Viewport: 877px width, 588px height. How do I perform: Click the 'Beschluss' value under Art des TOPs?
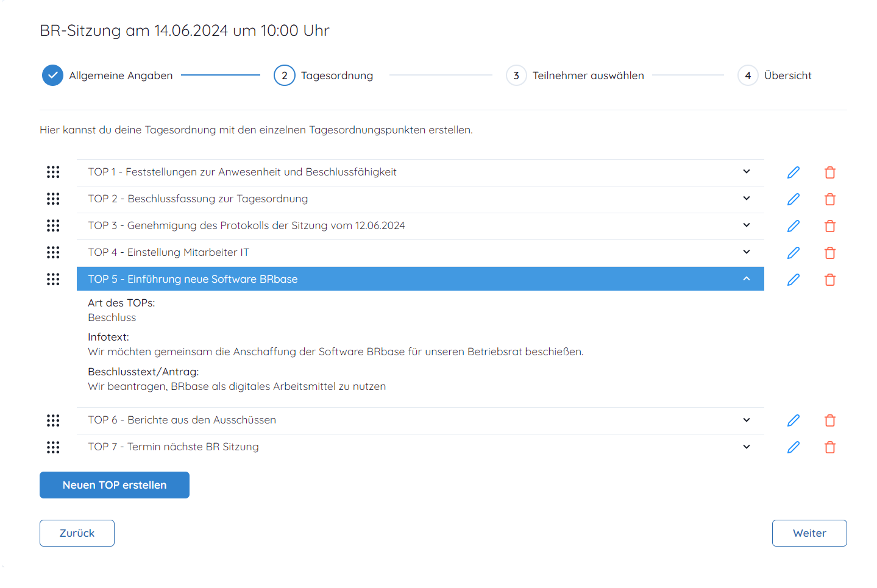[x=112, y=317]
